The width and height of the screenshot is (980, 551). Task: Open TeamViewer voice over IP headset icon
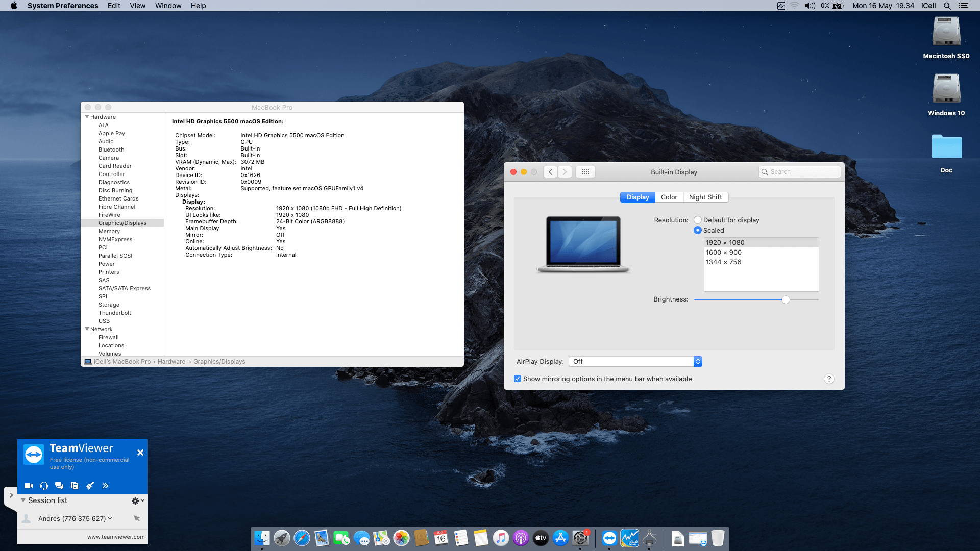pos(43,485)
